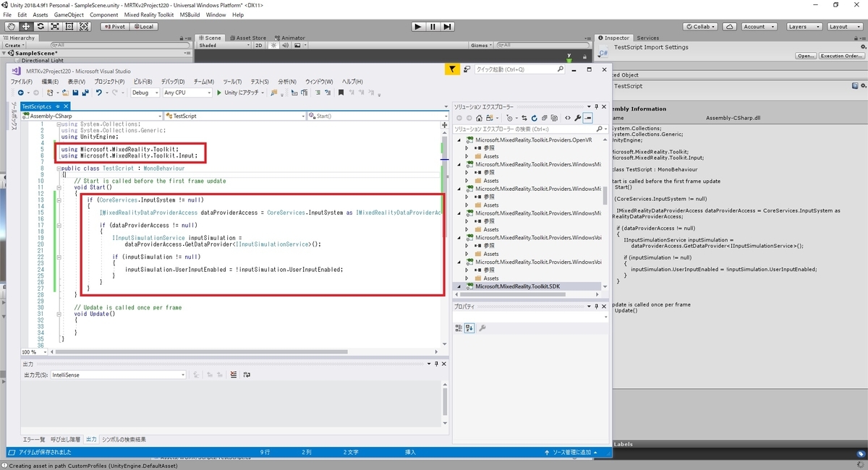The height and width of the screenshot is (470, 868).
Task: Open the Layout dropdown in Unity
Action: click(x=843, y=27)
